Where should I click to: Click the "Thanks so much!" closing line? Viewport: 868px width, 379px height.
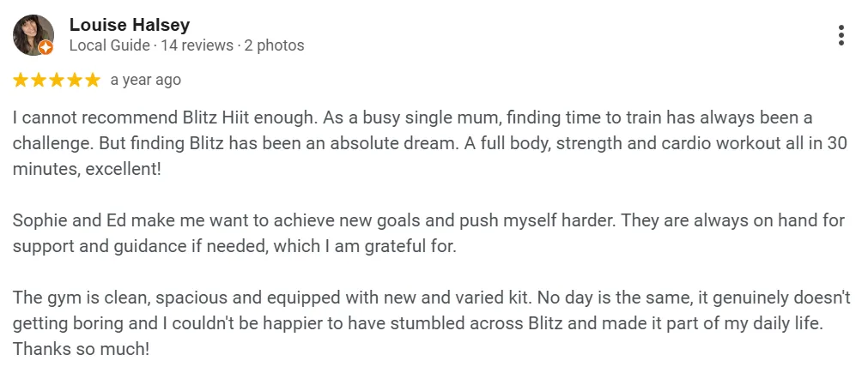(81, 349)
